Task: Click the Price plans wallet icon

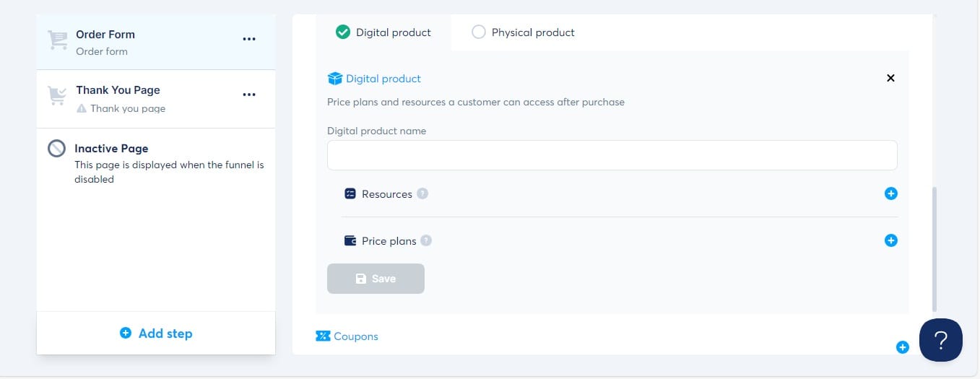Action: point(350,240)
